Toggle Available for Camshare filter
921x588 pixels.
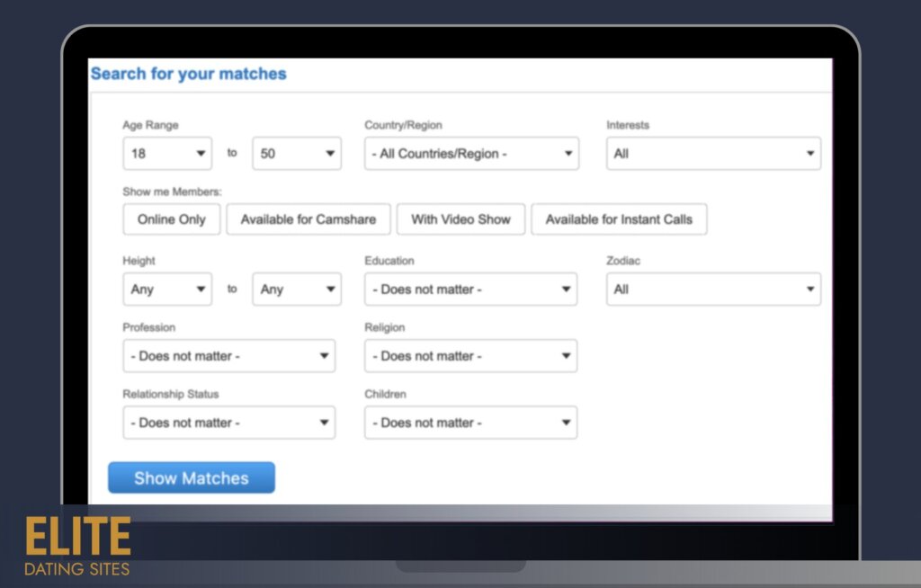[x=308, y=219]
